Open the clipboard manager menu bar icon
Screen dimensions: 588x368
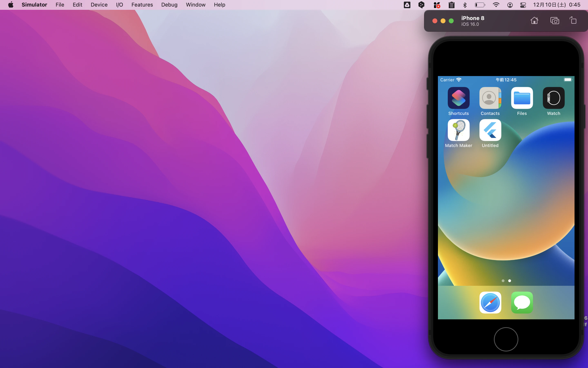(451, 5)
